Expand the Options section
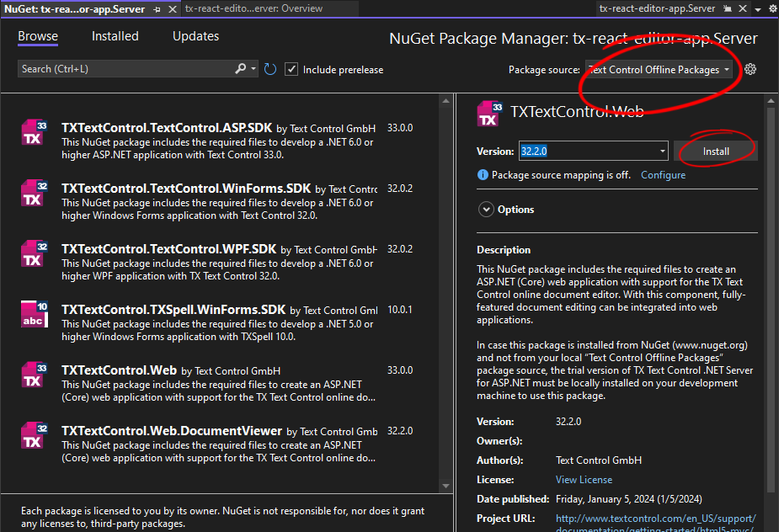Viewport: 779px width, 532px height. pos(486,210)
